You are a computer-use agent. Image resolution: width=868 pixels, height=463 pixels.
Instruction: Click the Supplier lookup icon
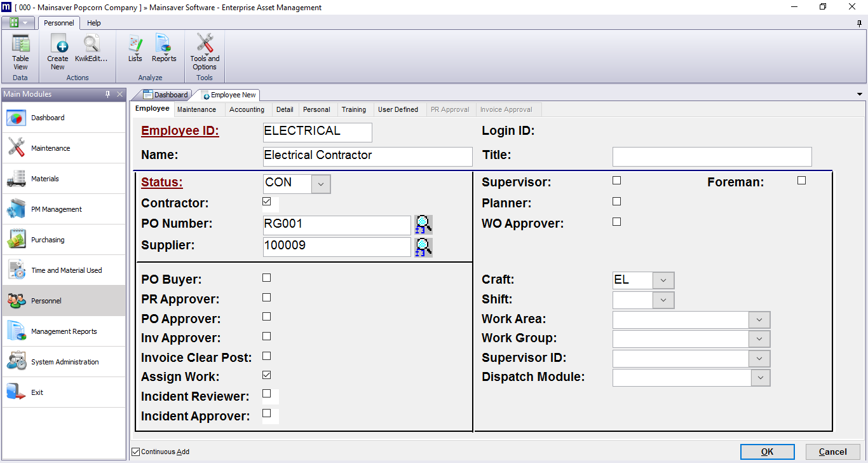pos(423,247)
